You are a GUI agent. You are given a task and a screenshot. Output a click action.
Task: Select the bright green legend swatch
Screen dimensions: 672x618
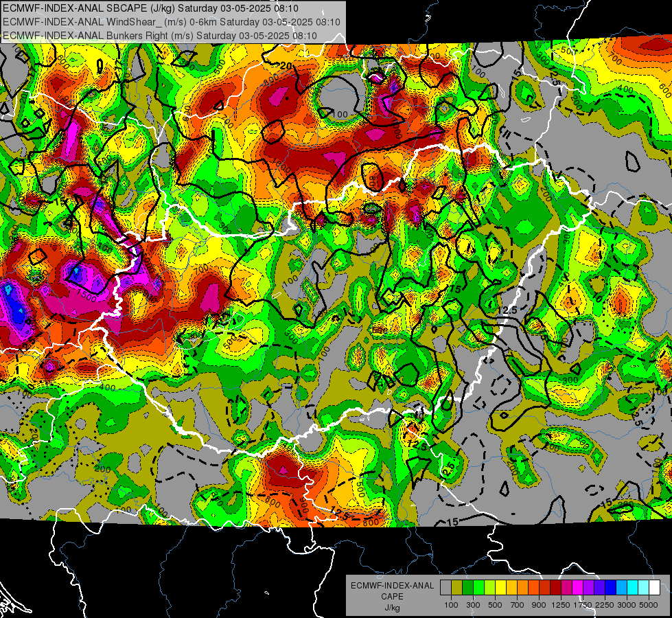[478, 588]
